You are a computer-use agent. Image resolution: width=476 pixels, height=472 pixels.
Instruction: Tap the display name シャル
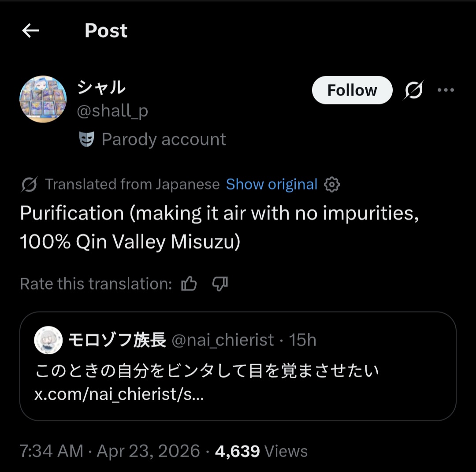point(101,88)
